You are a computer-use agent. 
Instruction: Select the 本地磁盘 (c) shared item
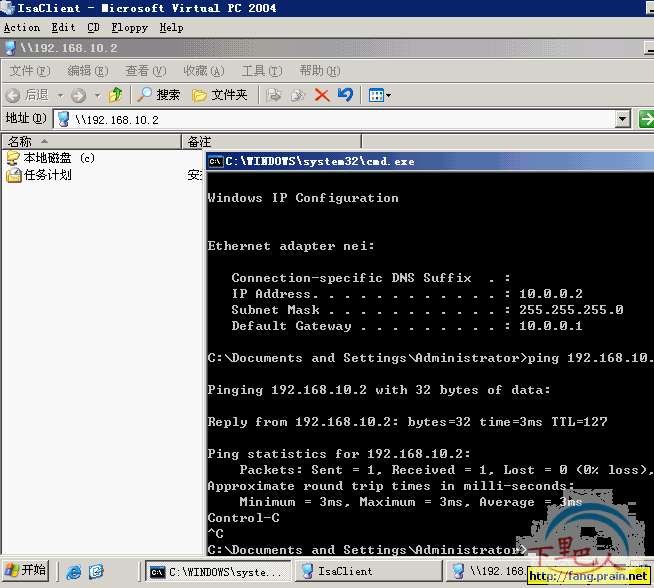coord(51,158)
